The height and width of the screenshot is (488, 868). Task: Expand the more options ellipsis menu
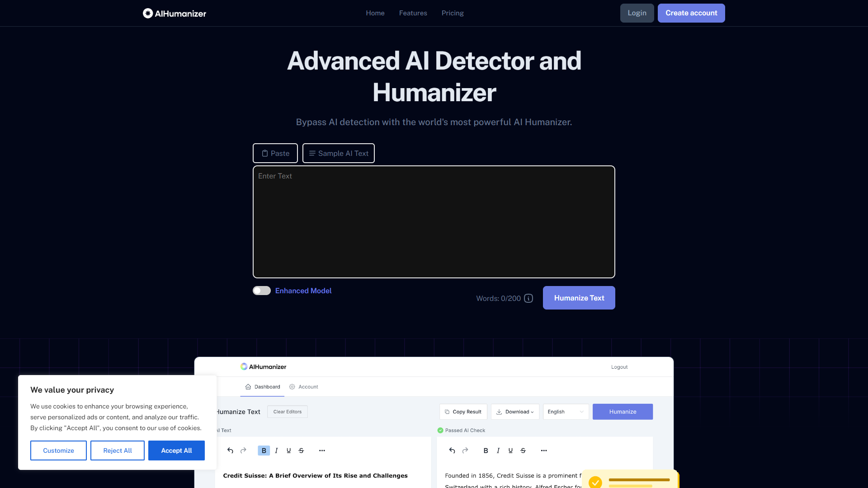pyautogui.click(x=322, y=450)
